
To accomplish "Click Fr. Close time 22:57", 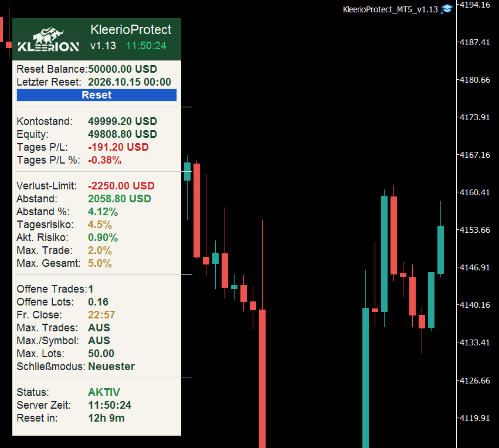I will pyautogui.click(x=101, y=315).
